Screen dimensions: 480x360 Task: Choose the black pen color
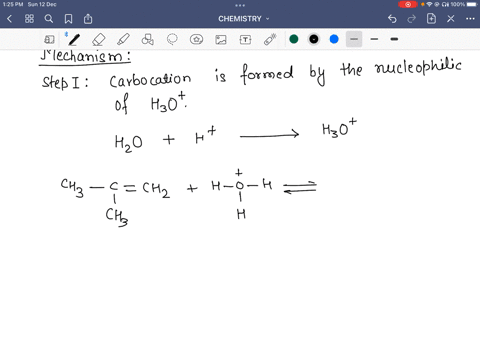pyautogui.click(x=314, y=39)
